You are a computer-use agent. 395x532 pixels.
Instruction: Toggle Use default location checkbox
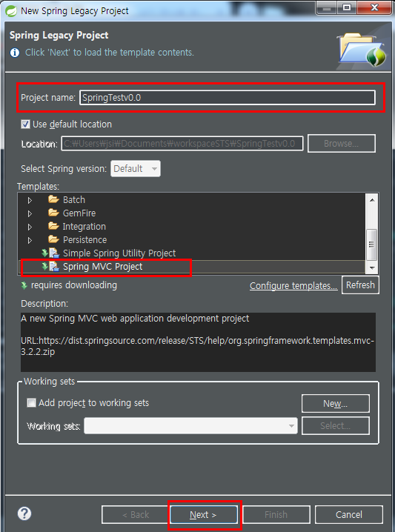tap(25, 124)
